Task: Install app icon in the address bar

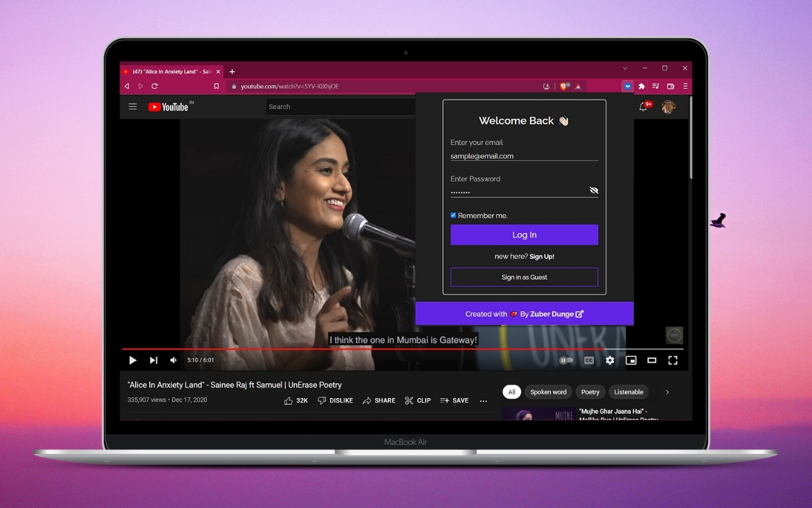Action: (x=546, y=86)
